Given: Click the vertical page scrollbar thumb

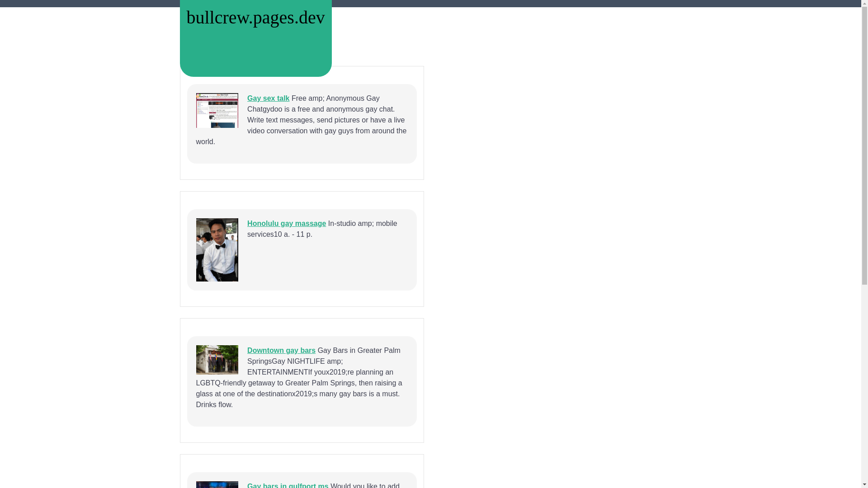Looking at the screenshot, I should [x=864, y=145].
